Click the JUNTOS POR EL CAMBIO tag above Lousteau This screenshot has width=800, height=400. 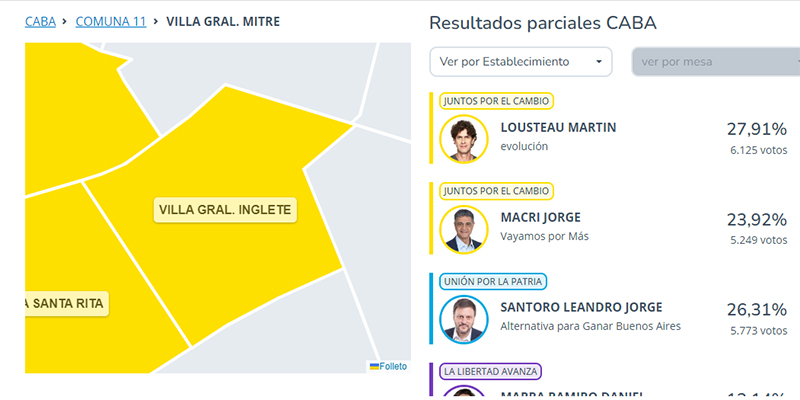(496, 101)
